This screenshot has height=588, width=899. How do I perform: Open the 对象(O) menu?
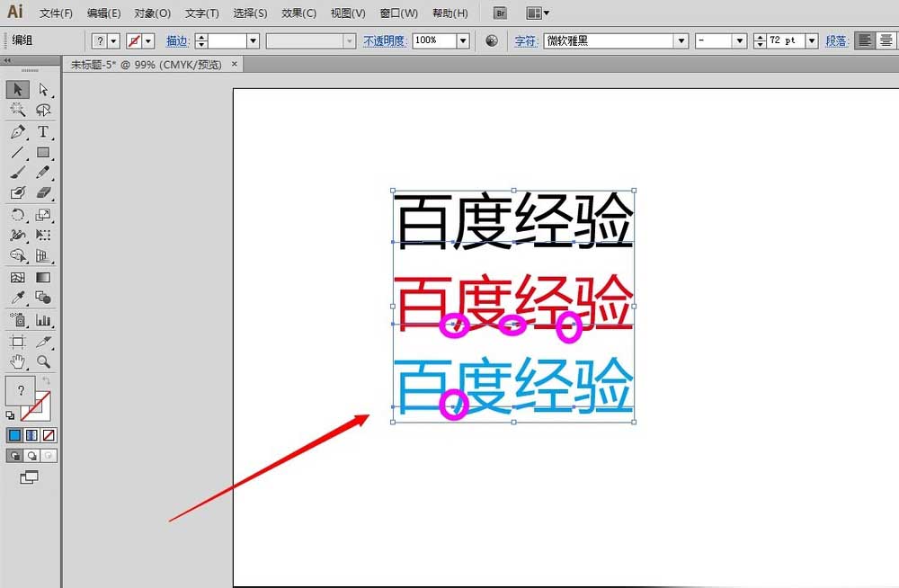[153, 13]
